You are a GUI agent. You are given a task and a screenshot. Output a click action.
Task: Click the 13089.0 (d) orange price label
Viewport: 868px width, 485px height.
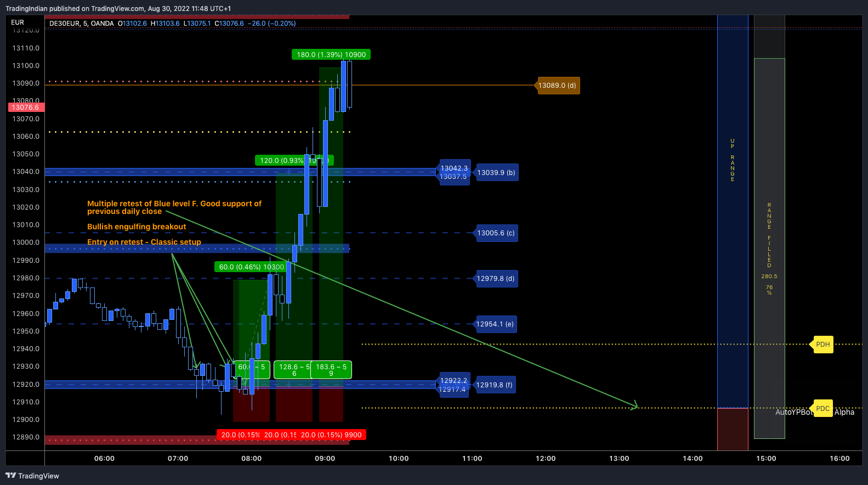click(557, 86)
